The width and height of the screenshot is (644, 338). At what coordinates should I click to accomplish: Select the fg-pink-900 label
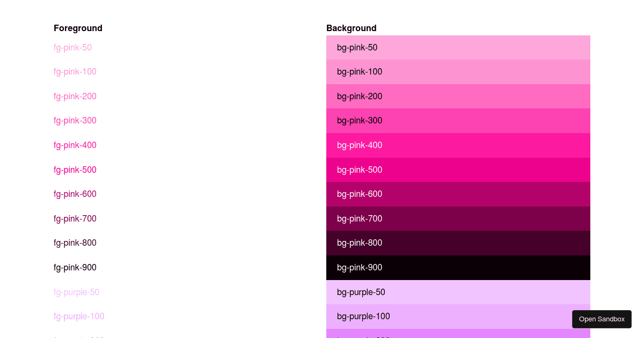(x=75, y=267)
